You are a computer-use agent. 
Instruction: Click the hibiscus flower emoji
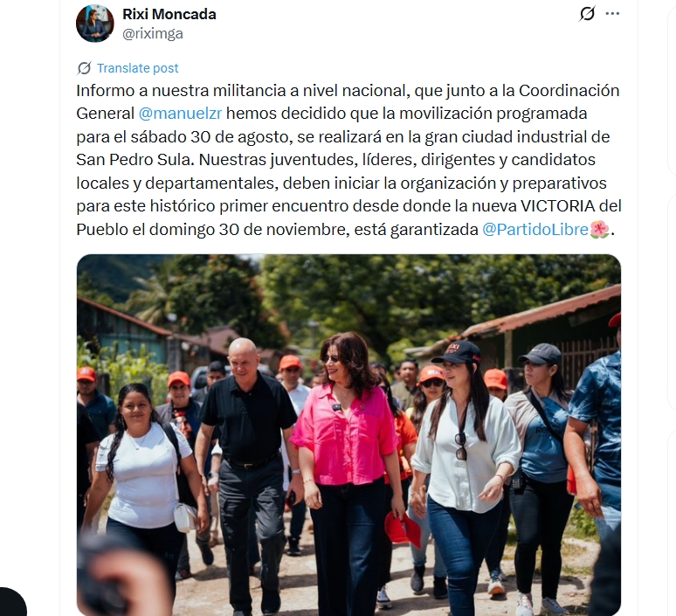tap(600, 229)
